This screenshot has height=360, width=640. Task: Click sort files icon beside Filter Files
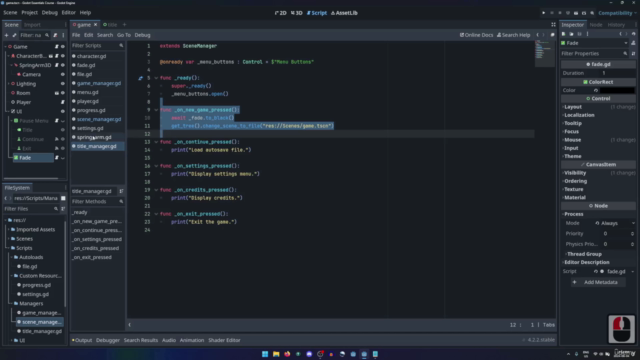pos(63,209)
